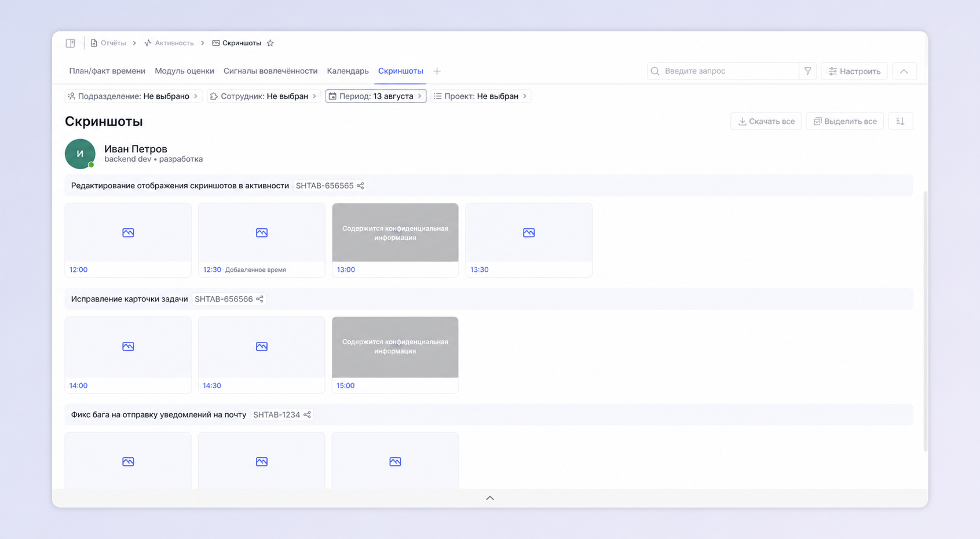Click task title Редактирование отображения скриншотов в активности

pyautogui.click(x=180, y=186)
